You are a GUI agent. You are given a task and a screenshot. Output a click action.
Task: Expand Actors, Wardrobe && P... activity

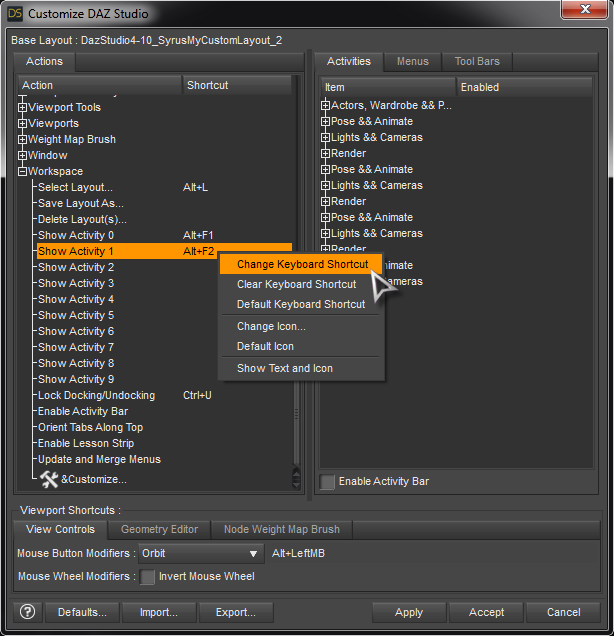point(325,105)
